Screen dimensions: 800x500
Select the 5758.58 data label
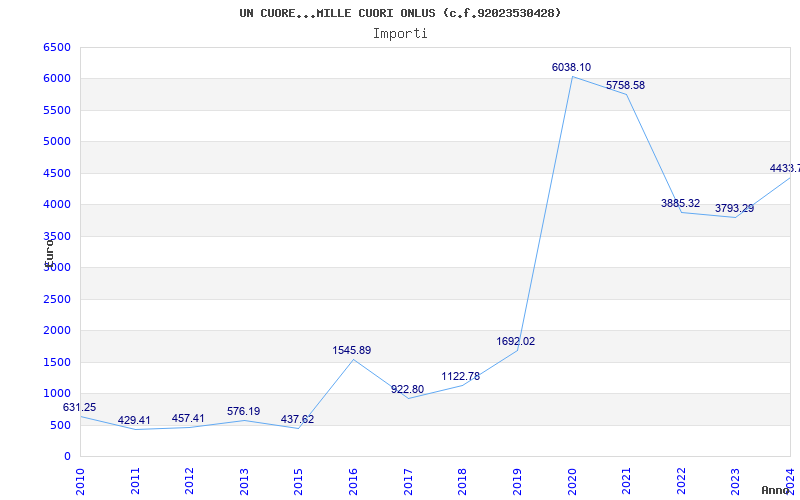click(x=626, y=85)
